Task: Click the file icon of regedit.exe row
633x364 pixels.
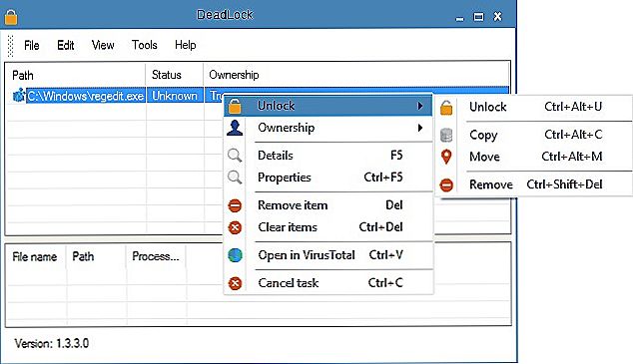Action: pos(19,96)
